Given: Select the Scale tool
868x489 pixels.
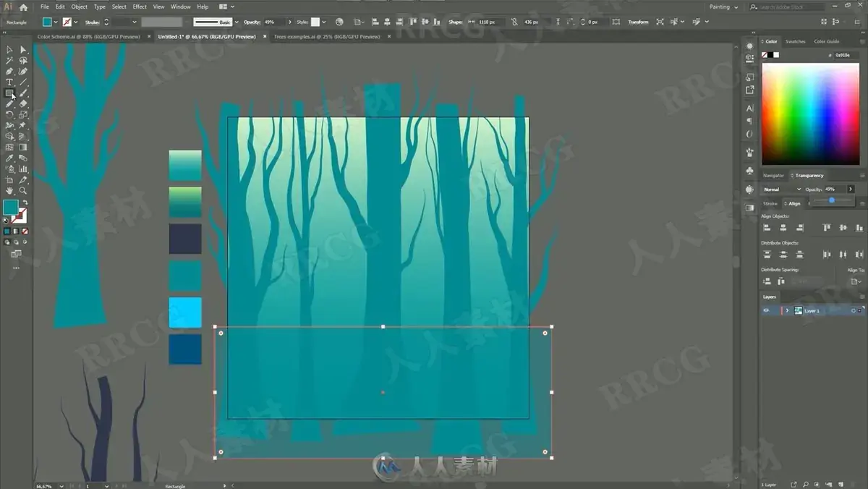Looking at the screenshot, I should pyautogui.click(x=23, y=114).
